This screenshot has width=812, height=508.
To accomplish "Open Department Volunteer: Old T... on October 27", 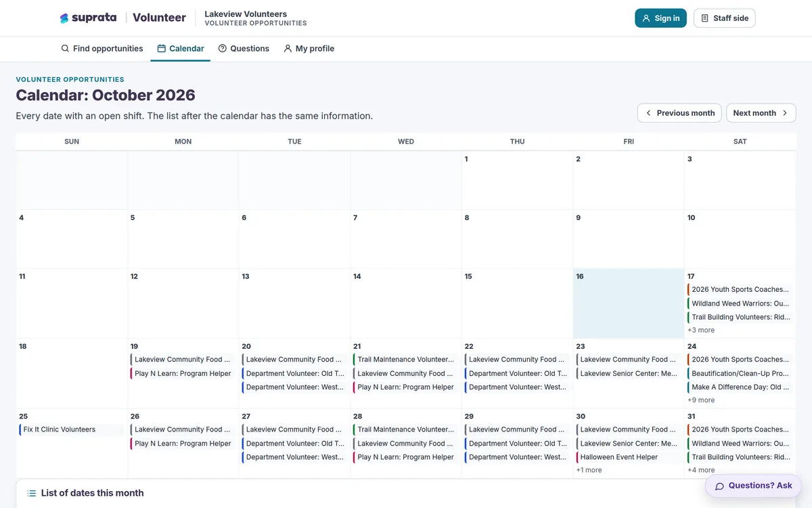I will click(294, 444).
